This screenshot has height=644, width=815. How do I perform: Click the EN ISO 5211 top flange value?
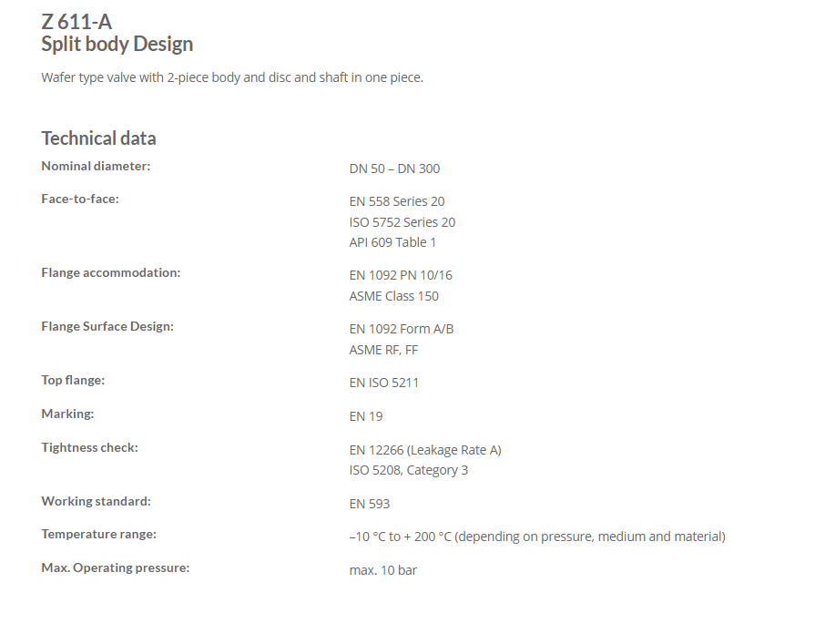(383, 383)
